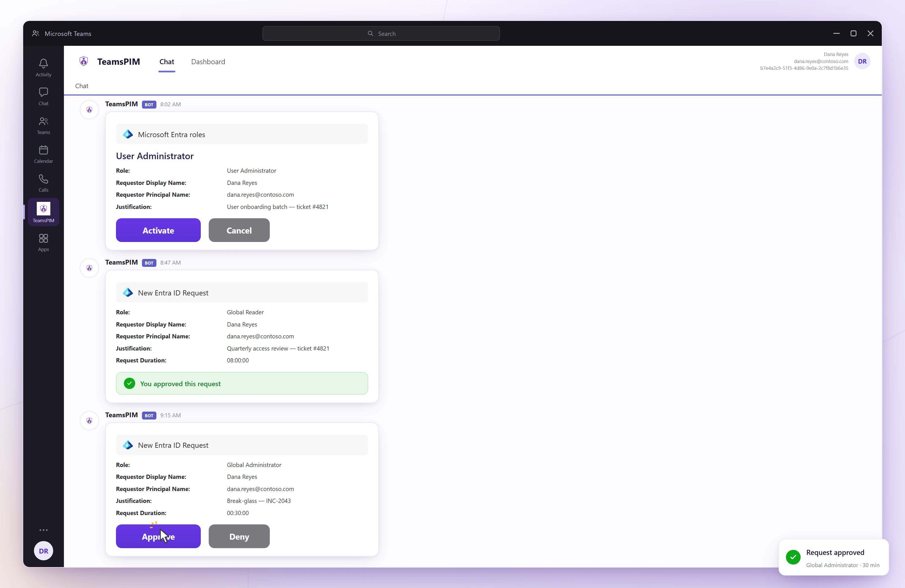
Task: Click the green check in Request approved toast
Action: click(793, 557)
